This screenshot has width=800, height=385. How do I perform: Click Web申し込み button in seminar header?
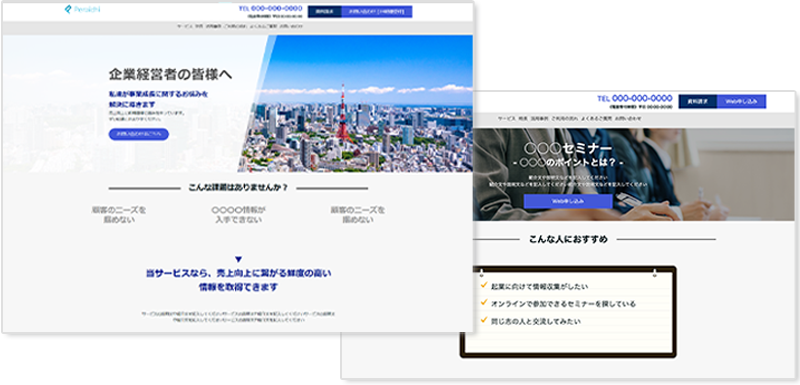(741, 101)
